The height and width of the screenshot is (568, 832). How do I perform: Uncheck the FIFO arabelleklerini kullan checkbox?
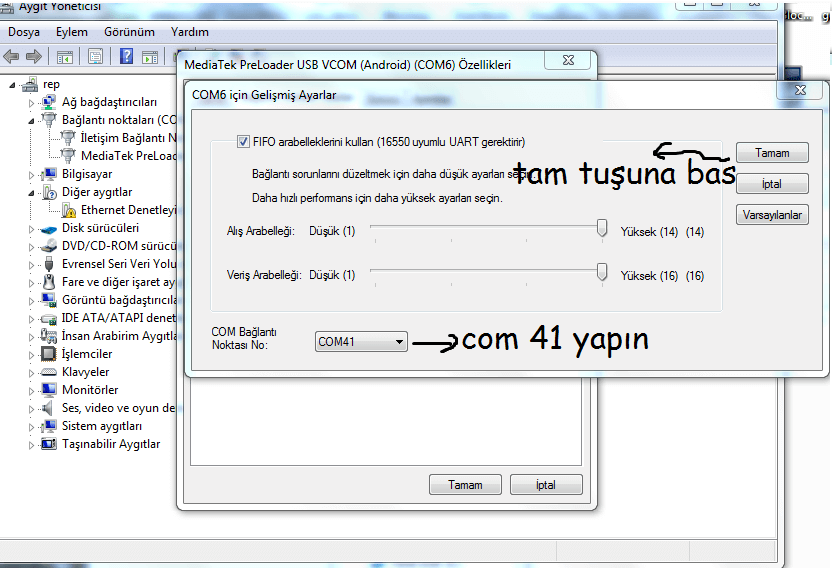click(243, 142)
